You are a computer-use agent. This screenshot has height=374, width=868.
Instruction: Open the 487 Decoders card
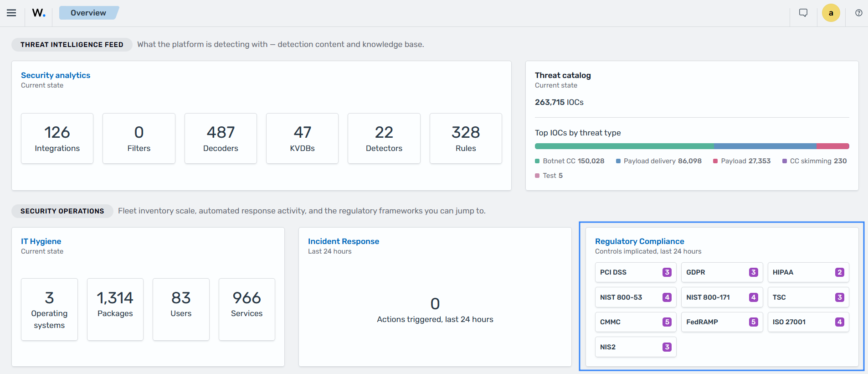(x=221, y=138)
